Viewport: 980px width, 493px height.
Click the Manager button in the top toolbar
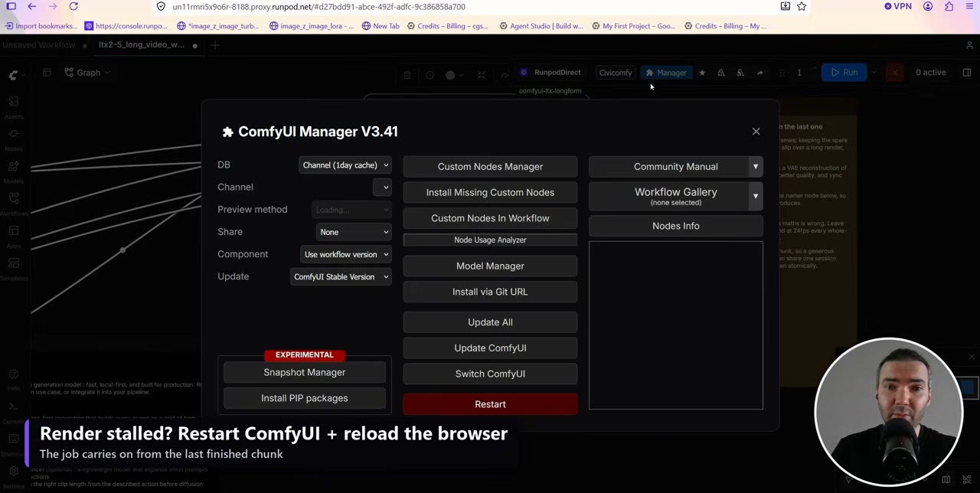point(665,73)
